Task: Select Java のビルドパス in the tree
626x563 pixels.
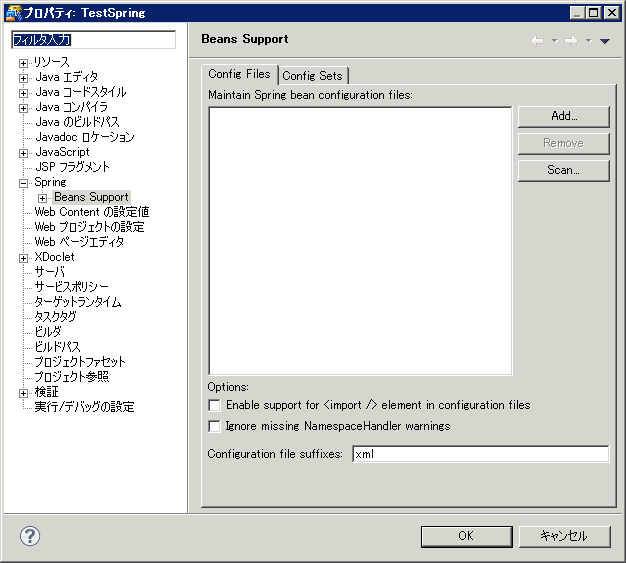Action: 77,122
